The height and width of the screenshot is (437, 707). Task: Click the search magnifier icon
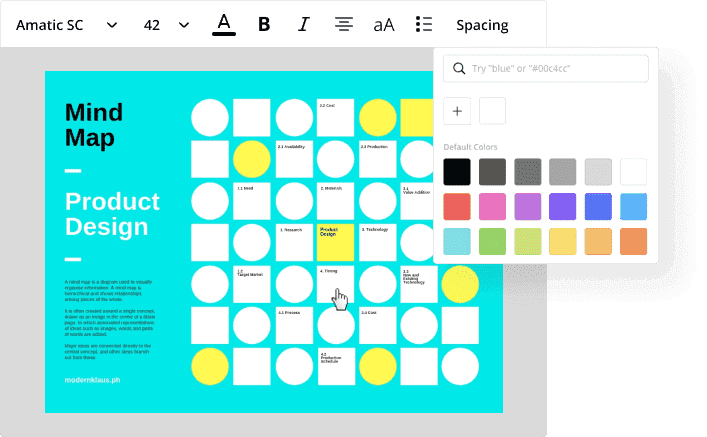[459, 69]
